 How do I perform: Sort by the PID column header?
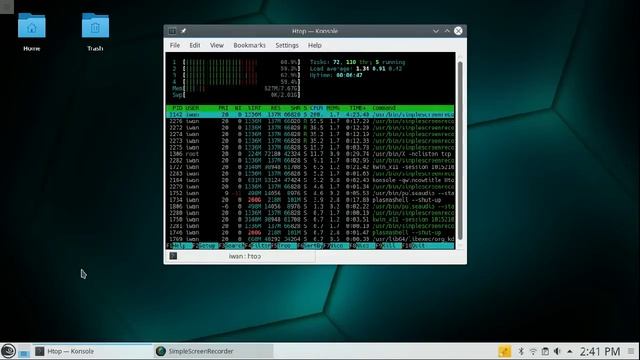pyautogui.click(x=177, y=108)
